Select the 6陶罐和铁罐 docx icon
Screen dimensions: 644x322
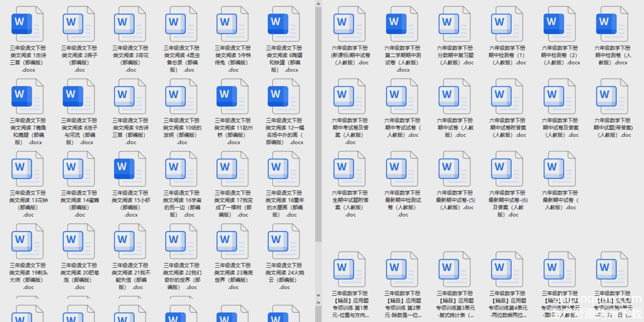coord(283,24)
